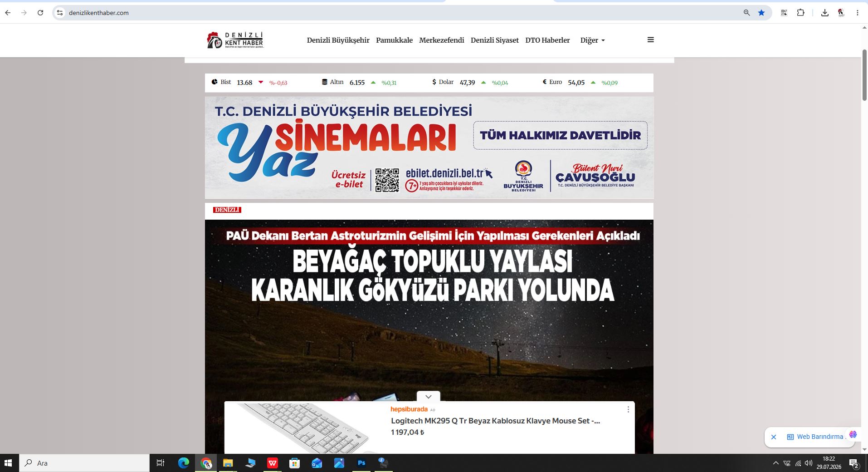Click the Denizli Kent Haber logo
868x472 pixels.
pos(235,40)
